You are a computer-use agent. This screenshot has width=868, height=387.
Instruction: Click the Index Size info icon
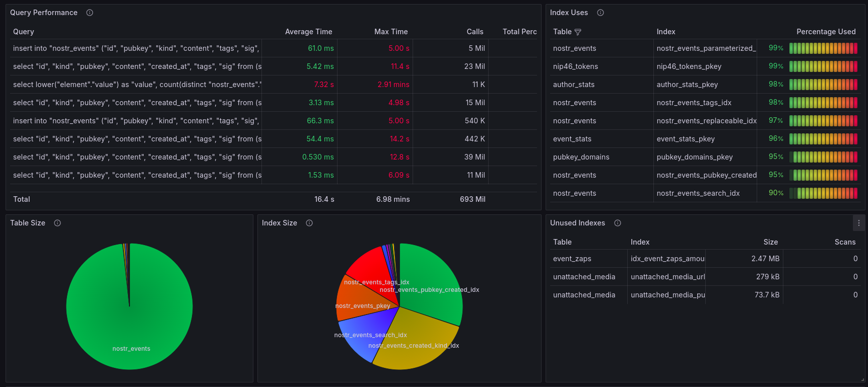[309, 223]
